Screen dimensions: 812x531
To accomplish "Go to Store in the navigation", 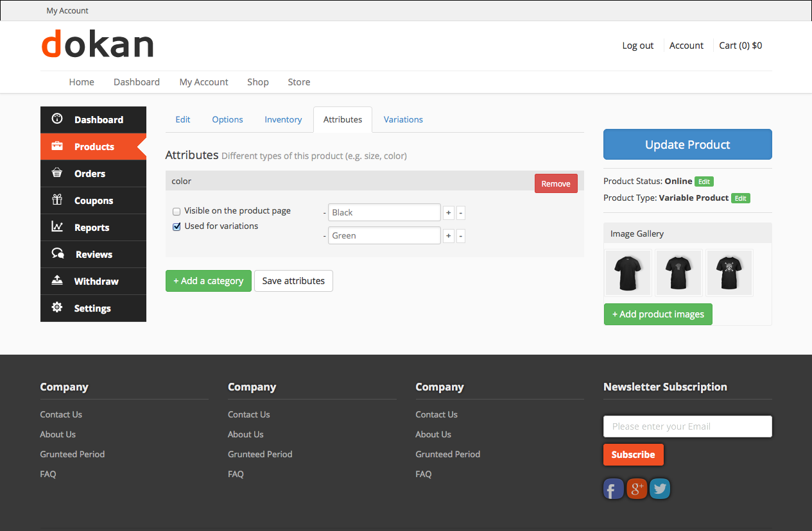I will 299,82.
